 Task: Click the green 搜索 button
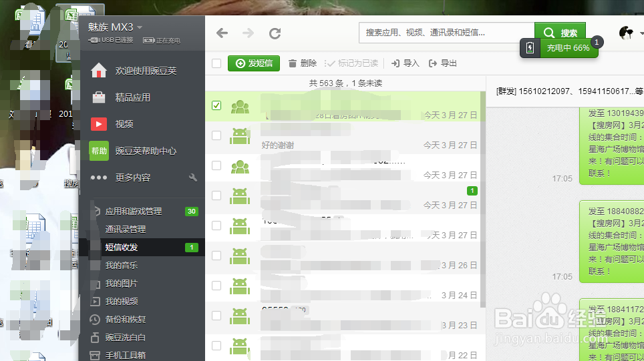(x=560, y=33)
